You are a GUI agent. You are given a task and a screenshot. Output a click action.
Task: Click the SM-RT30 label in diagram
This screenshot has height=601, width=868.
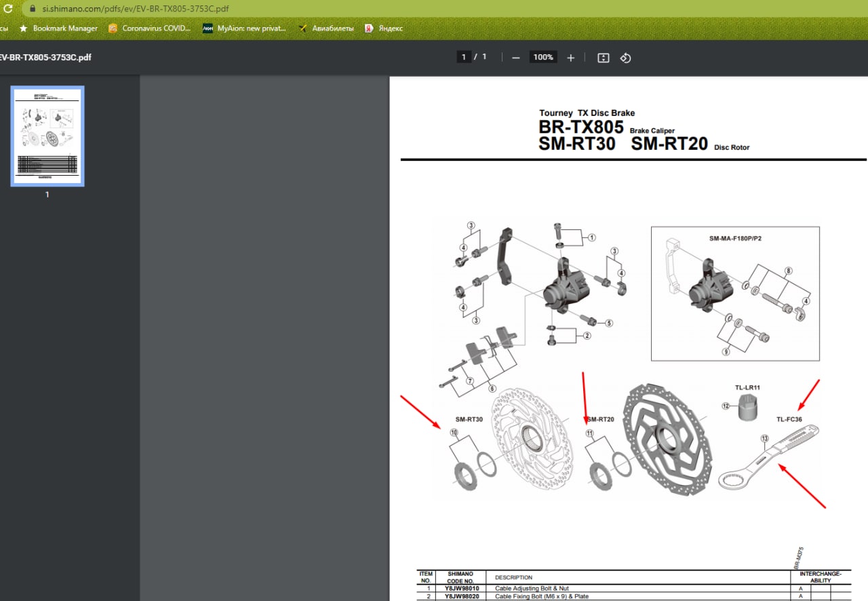[469, 419]
